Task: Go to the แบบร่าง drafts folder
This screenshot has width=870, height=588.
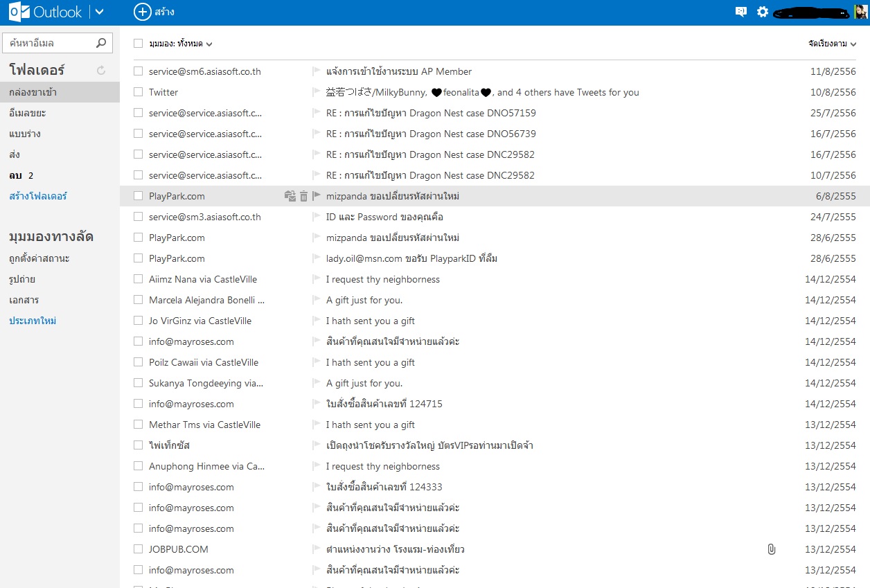Action: (x=25, y=134)
